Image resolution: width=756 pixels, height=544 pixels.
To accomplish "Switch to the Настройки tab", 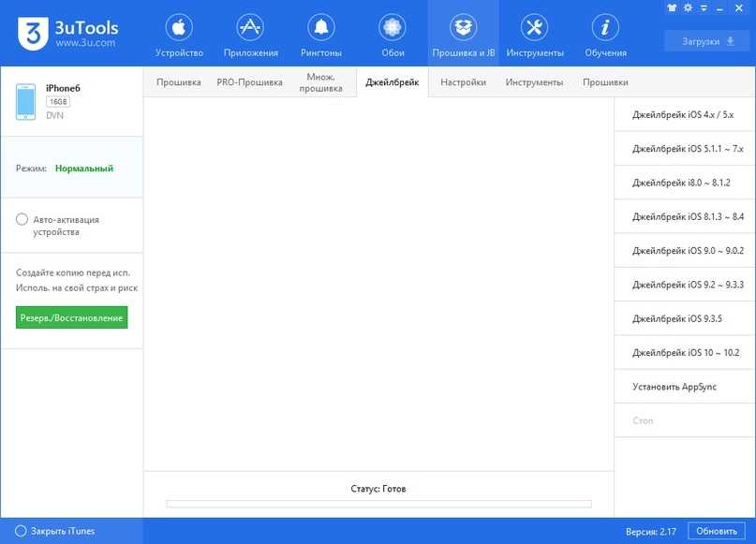I will click(463, 82).
